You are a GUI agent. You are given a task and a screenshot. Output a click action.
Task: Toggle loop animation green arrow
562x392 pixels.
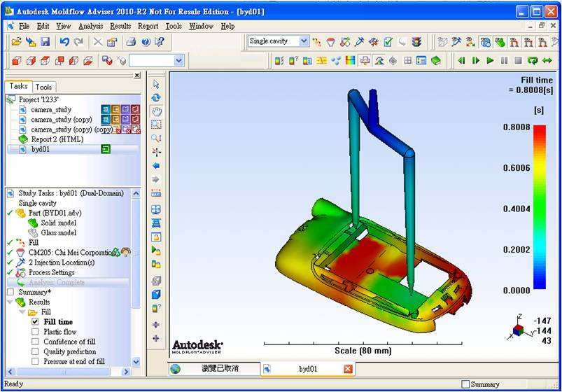(x=532, y=61)
